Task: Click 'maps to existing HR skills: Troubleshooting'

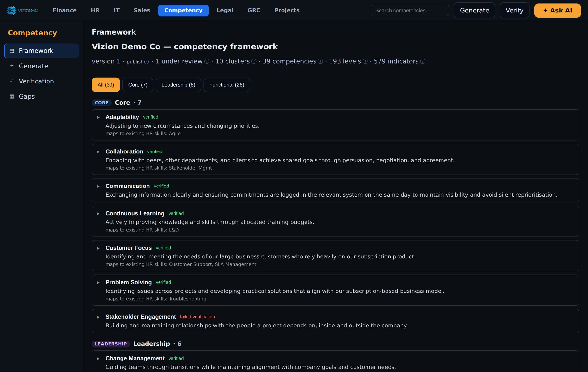Action: 156,299
